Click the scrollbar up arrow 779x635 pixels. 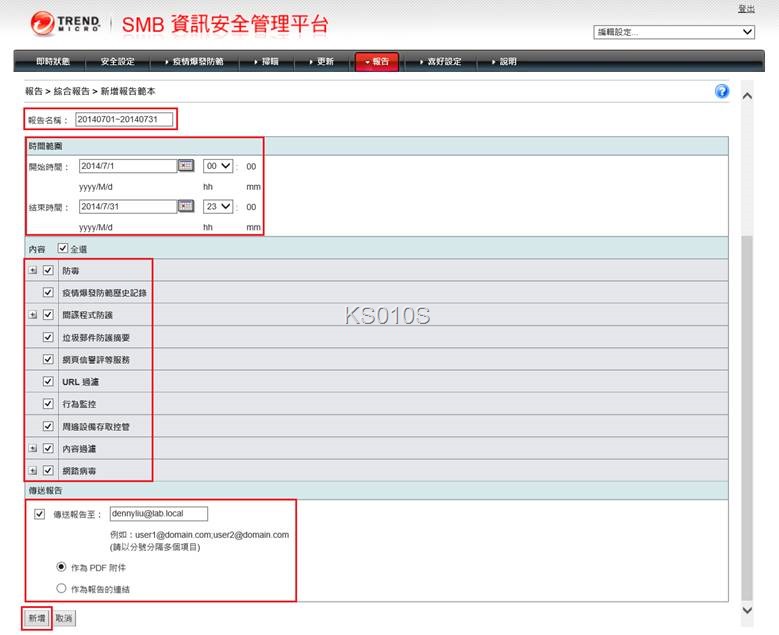click(x=747, y=96)
